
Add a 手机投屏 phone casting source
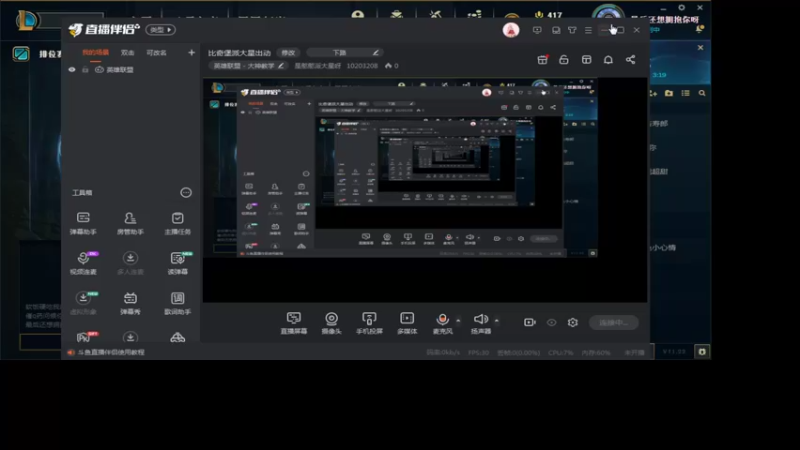(369, 322)
